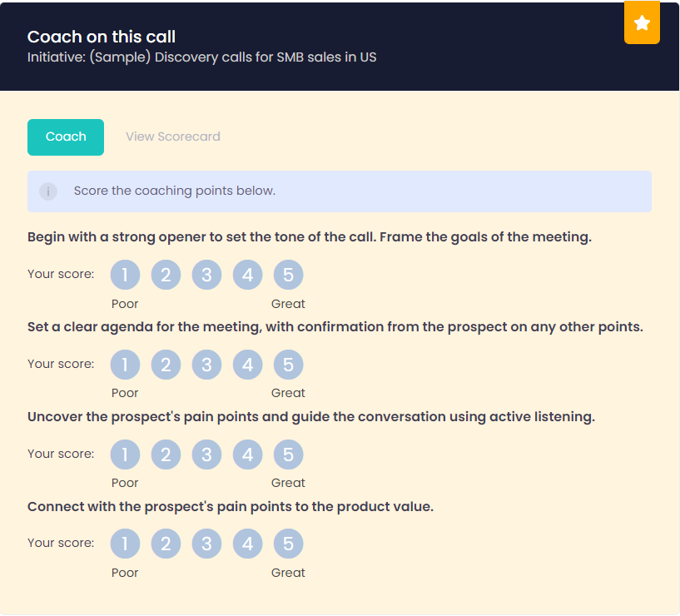
Task: Click the orange star bookmark icon
Action: (x=642, y=22)
